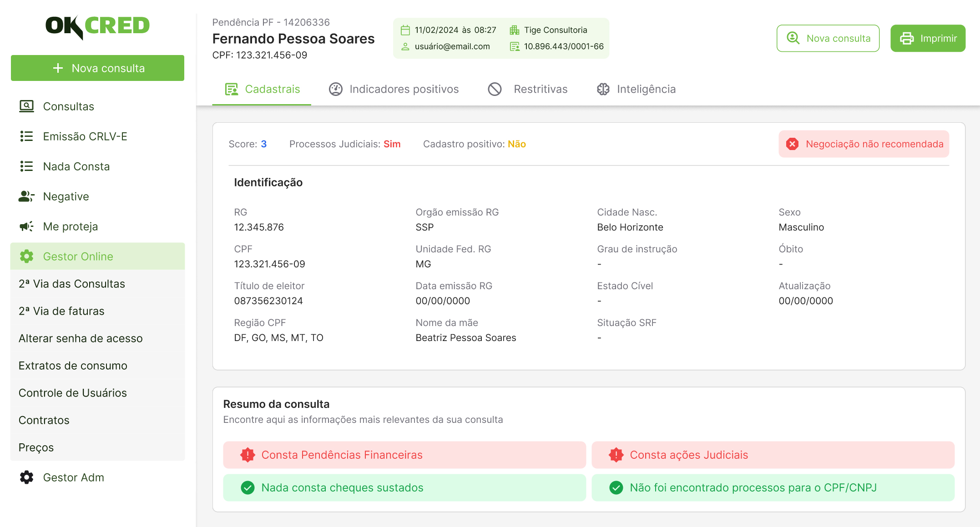The width and height of the screenshot is (980, 527).
Task: Click the outlined Nova consulta header button
Action: click(x=828, y=38)
